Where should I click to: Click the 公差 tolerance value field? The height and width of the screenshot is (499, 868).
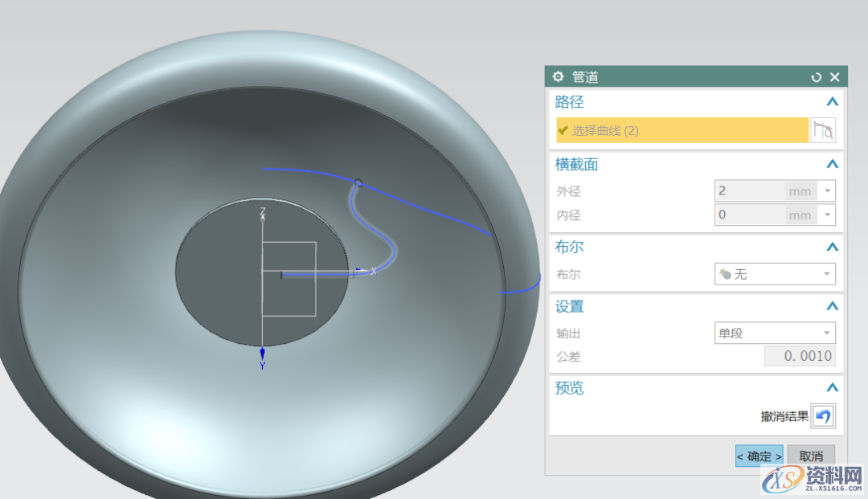coord(800,355)
